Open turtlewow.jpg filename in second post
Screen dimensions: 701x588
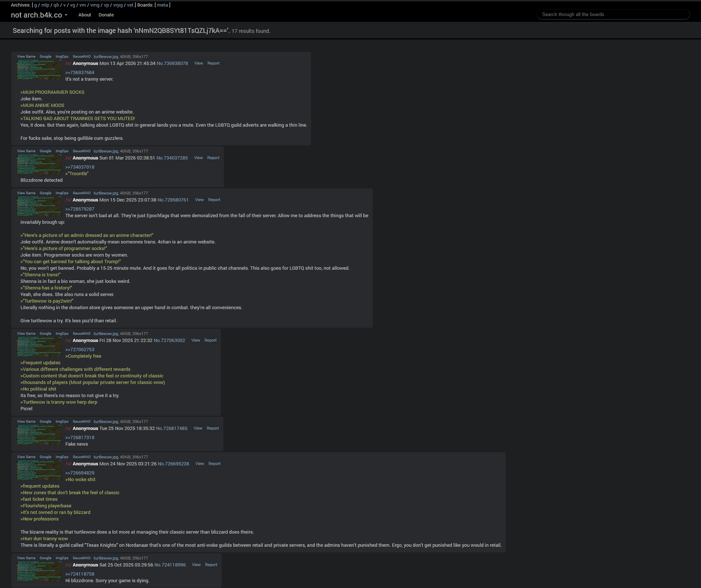[106, 151]
